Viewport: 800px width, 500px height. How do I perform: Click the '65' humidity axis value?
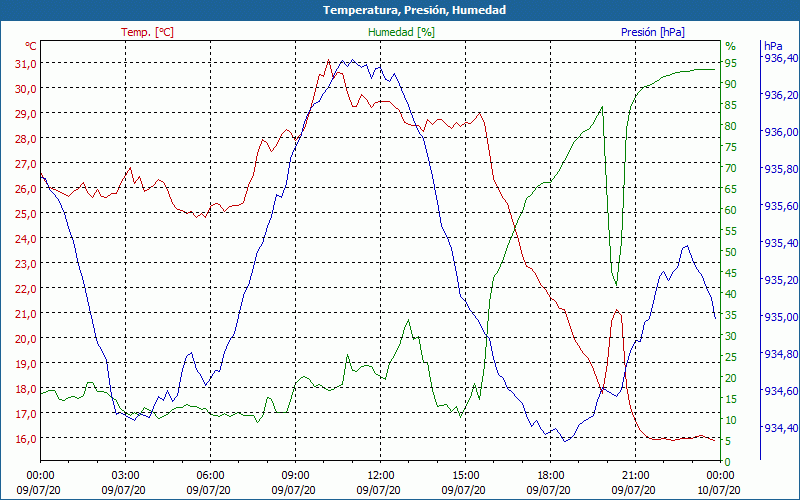(x=731, y=189)
